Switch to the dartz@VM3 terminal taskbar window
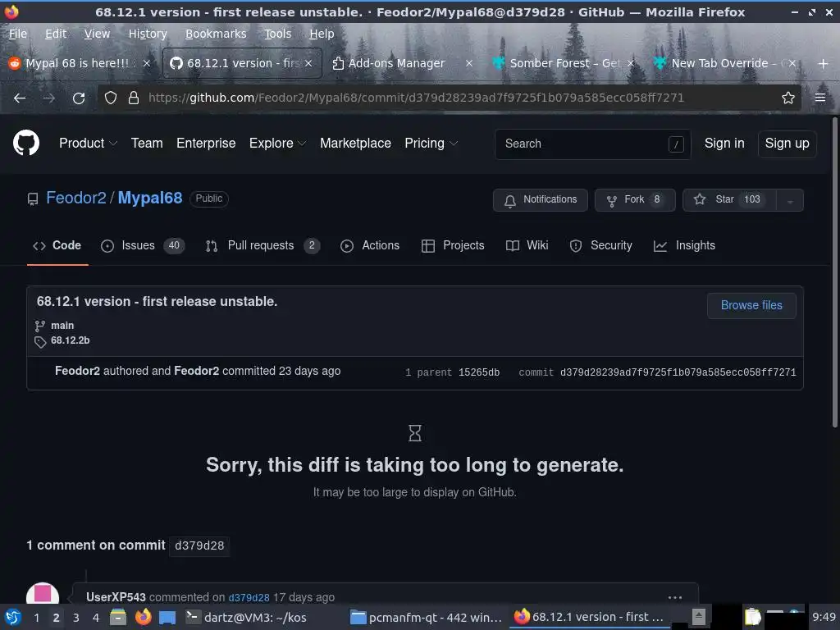Screen dimensions: 840x630 pos(246,618)
